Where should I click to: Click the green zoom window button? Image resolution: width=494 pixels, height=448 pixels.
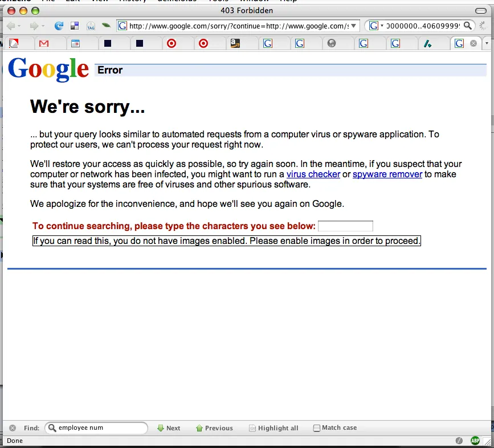35,11
